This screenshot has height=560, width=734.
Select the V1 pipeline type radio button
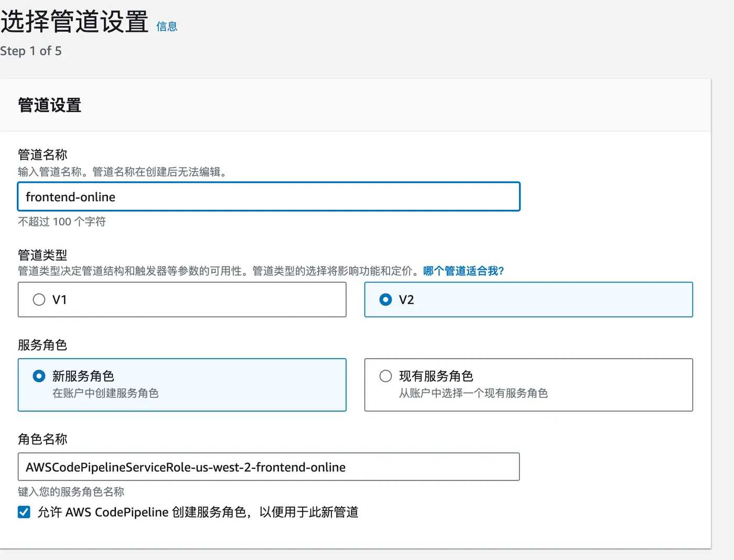(39, 299)
